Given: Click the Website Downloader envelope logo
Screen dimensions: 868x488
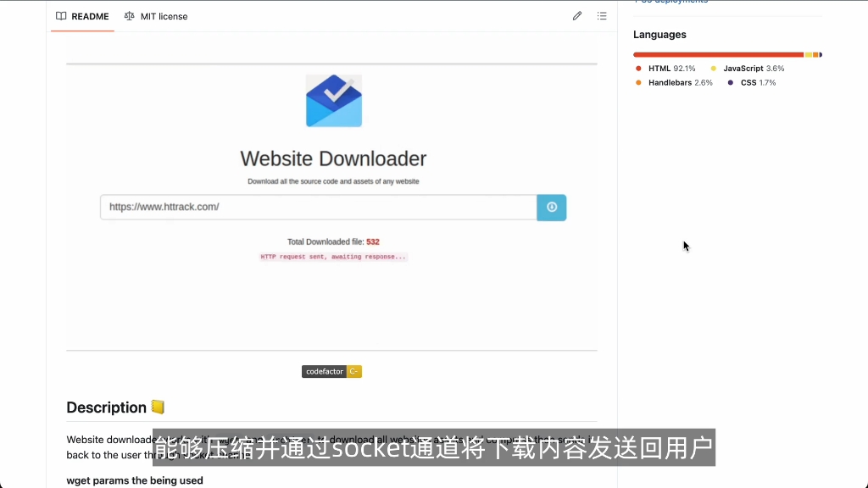Looking at the screenshot, I should (x=333, y=100).
